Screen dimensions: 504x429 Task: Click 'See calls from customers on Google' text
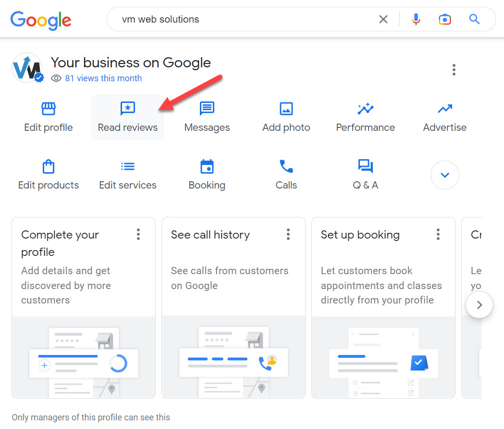click(x=230, y=278)
